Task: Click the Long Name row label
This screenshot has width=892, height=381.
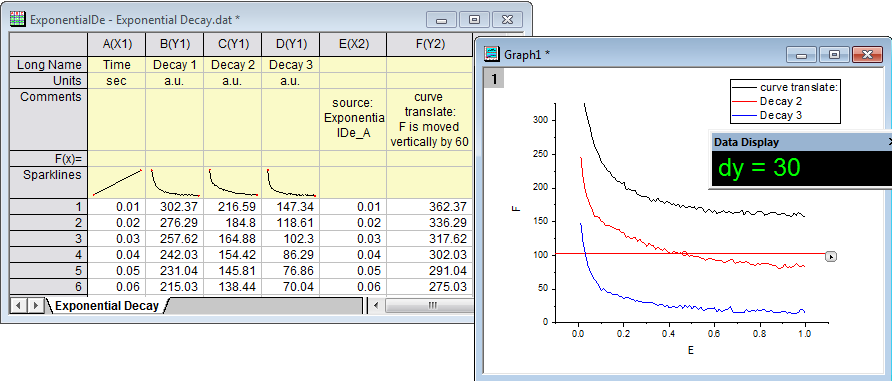Action: pos(49,65)
